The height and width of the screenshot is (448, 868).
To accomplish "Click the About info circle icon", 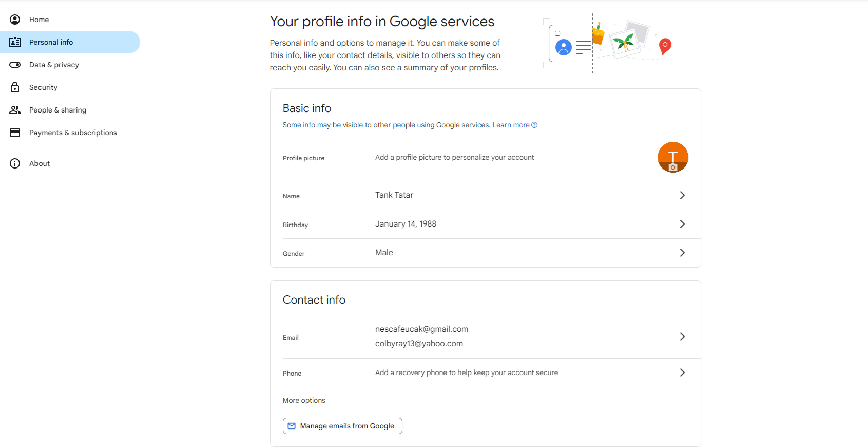I will pyautogui.click(x=15, y=163).
